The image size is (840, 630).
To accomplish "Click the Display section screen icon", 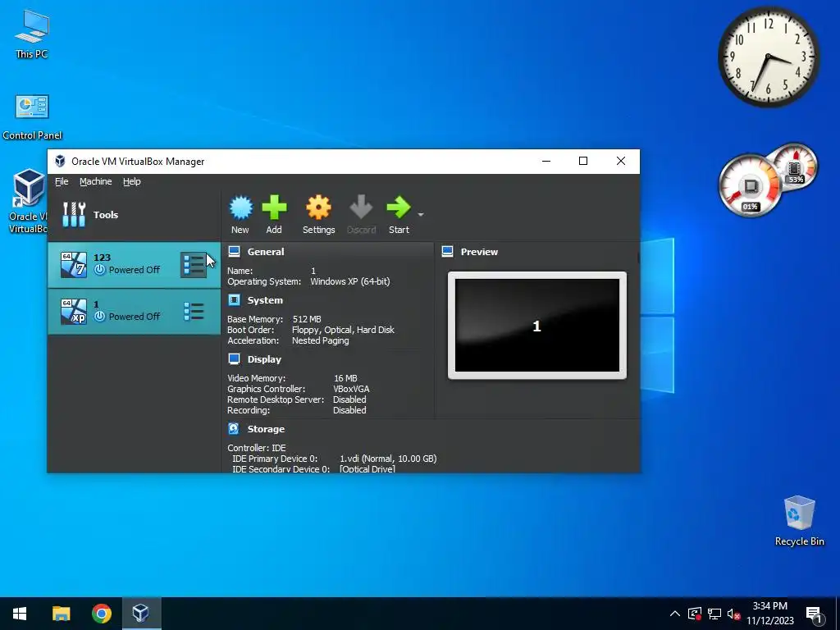I will [x=234, y=359].
